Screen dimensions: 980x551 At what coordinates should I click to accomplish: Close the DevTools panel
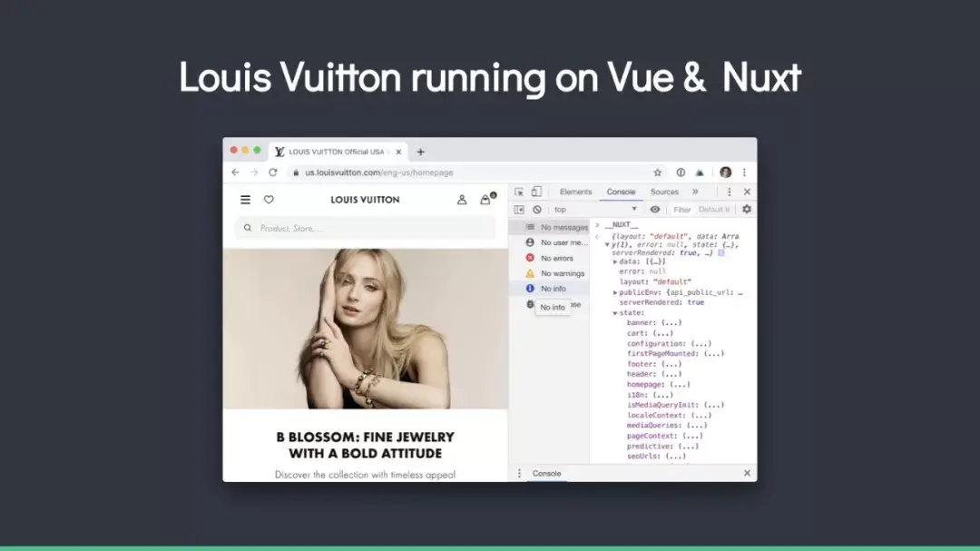pos(747,192)
